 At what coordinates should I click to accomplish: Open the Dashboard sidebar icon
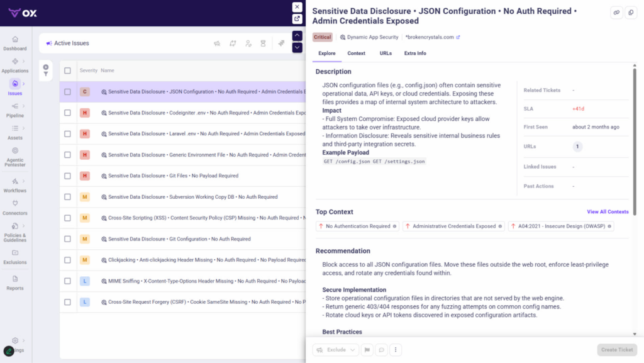click(x=15, y=40)
